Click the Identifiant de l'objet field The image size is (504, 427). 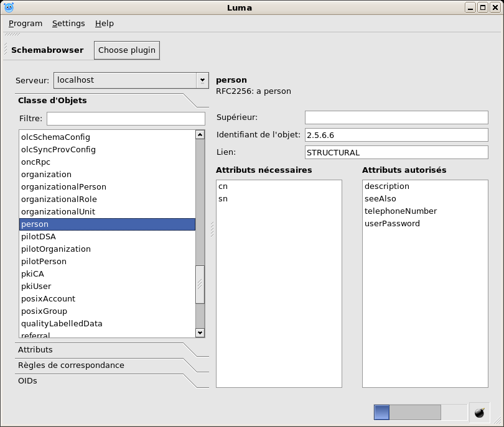click(x=396, y=135)
